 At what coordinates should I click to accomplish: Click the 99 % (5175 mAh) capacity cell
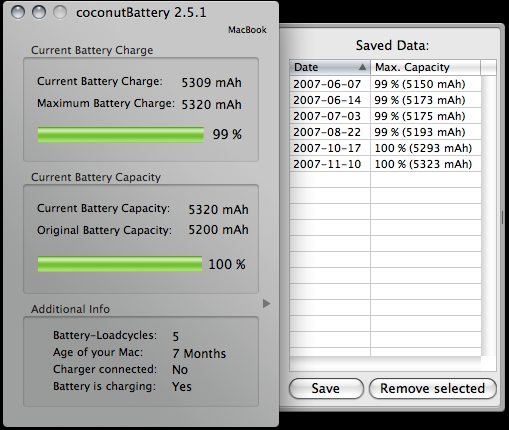pyautogui.click(x=426, y=116)
